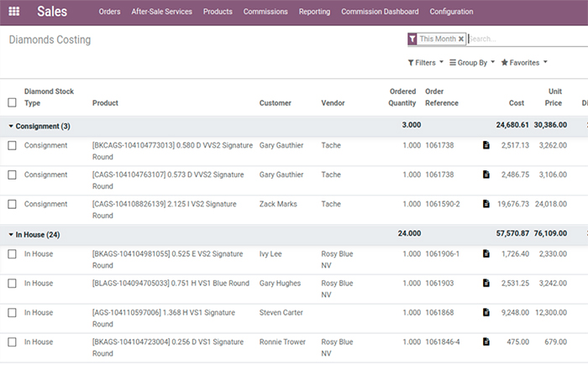This screenshot has width=588, height=365.
Task: Open document icon for order 1061903
Action: [486, 283]
